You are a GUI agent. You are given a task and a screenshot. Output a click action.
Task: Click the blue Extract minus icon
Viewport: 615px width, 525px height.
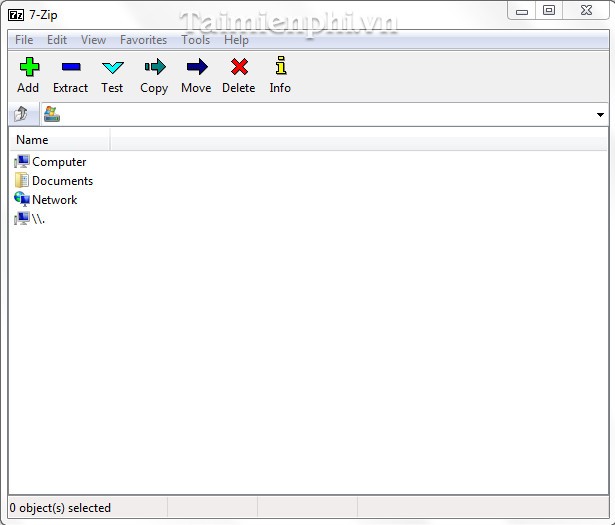coord(71,67)
